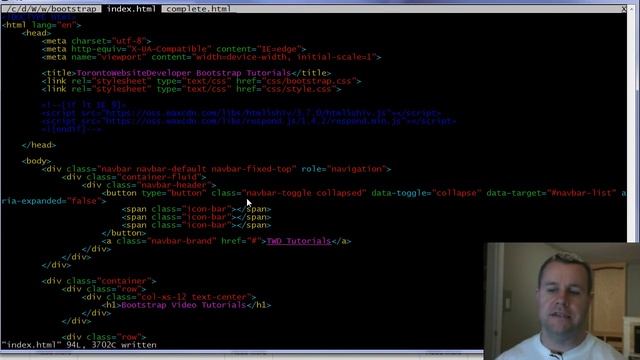Click the "index.html" 94L, 3702C written status line
The width and height of the screenshot is (640, 360).
(x=79, y=345)
